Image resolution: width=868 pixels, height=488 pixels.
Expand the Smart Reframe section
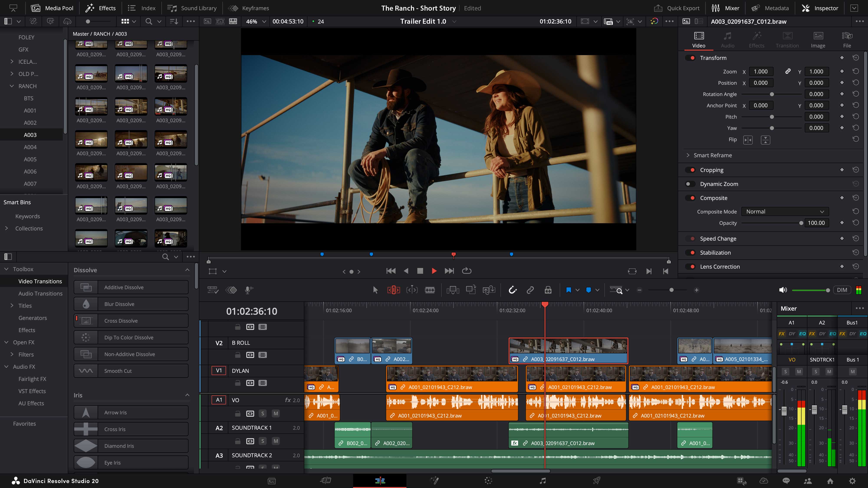pos(688,155)
